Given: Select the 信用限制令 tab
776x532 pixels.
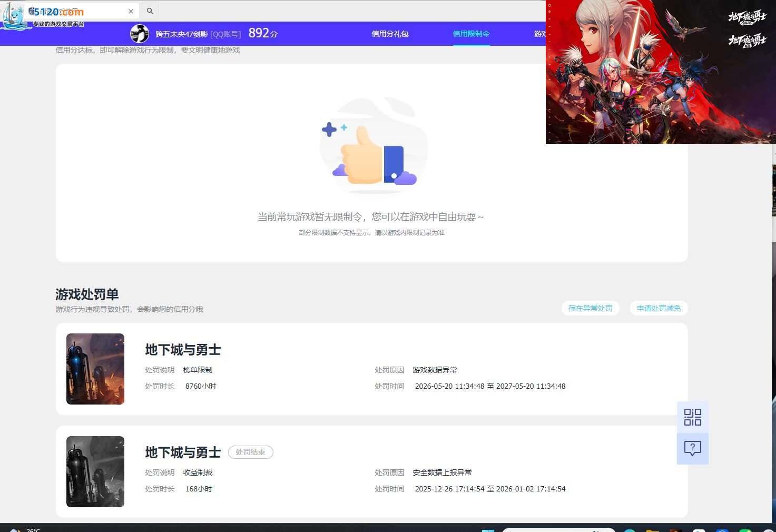Looking at the screenshot, I should tap(471, 34).
